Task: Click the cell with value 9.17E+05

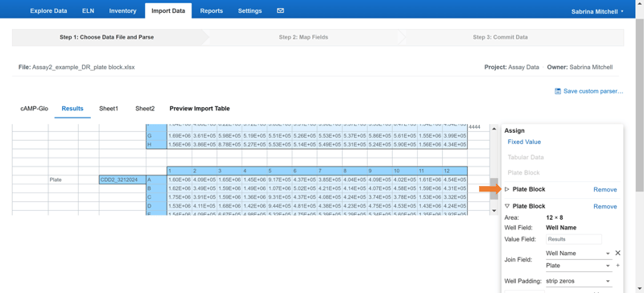Action: [x=279, y=180]
